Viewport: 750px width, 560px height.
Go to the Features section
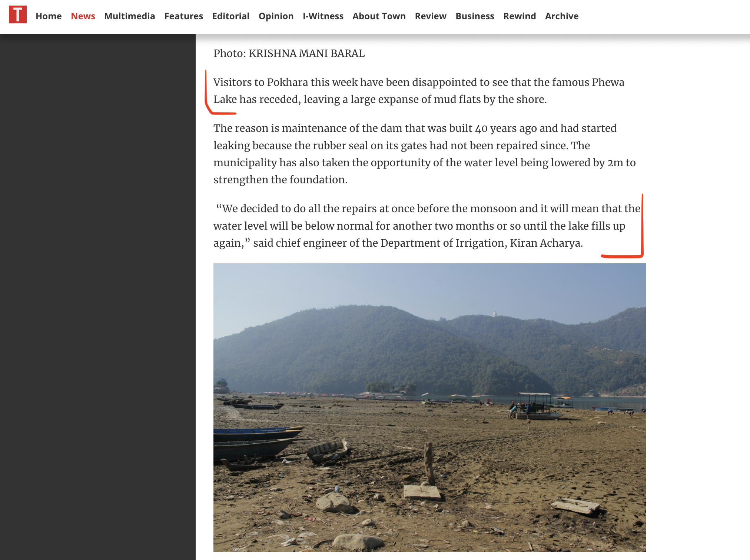[x=184, y=16]
